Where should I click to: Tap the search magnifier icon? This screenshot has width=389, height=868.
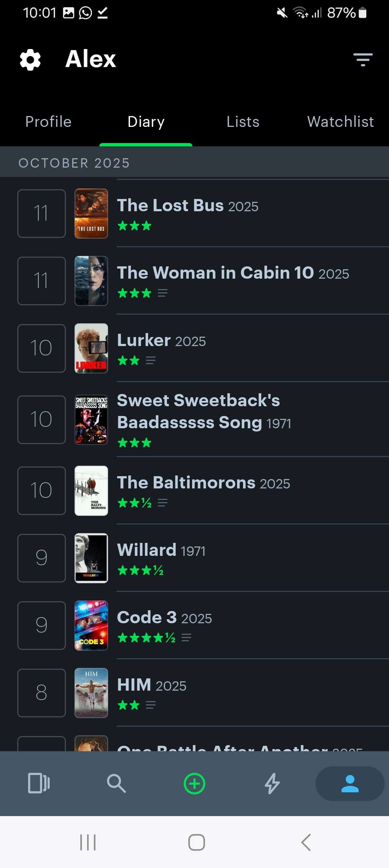click(x=116, y=783)
